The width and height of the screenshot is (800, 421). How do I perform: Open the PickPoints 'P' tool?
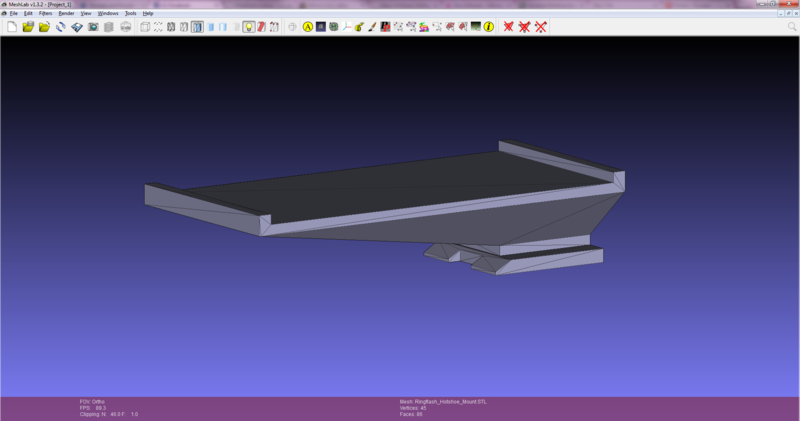coord(385,27)
